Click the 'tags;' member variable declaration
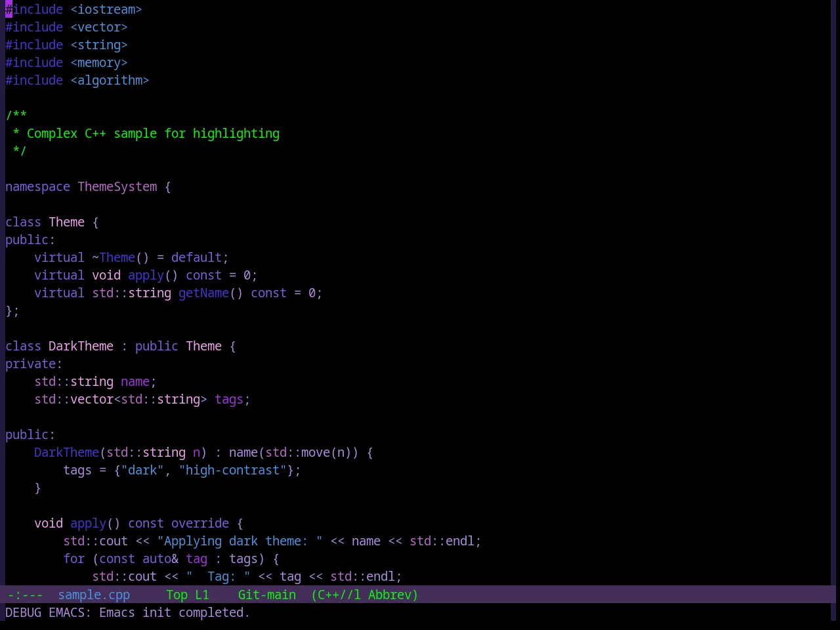 pos(232,399)
